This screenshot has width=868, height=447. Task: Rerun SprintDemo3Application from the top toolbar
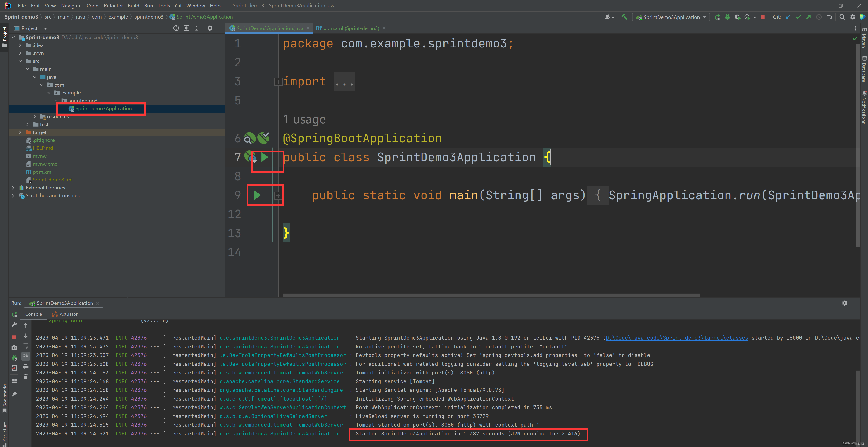click(717, 17)
